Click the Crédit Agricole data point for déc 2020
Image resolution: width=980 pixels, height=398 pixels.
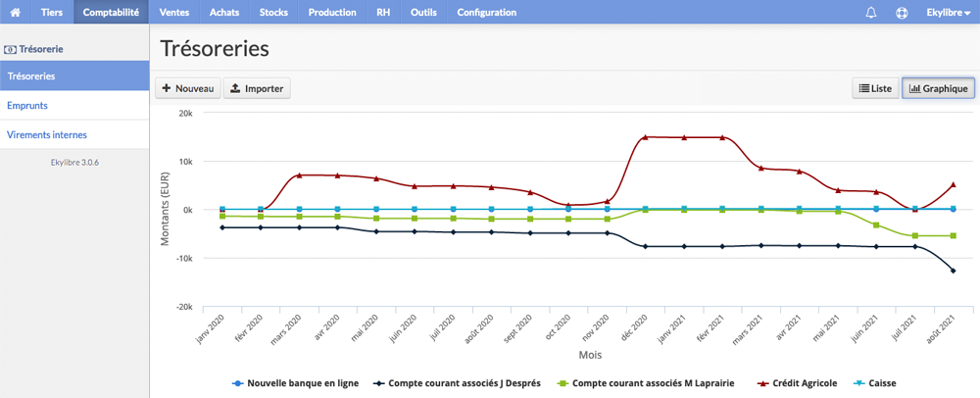[x=645, y=137]
